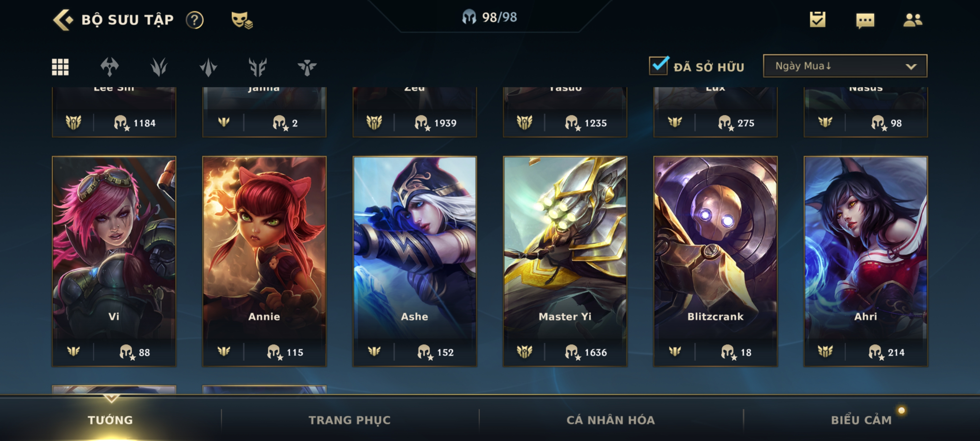
Task: Toggle the fourth horned role filter
Action: pos(258,67)
